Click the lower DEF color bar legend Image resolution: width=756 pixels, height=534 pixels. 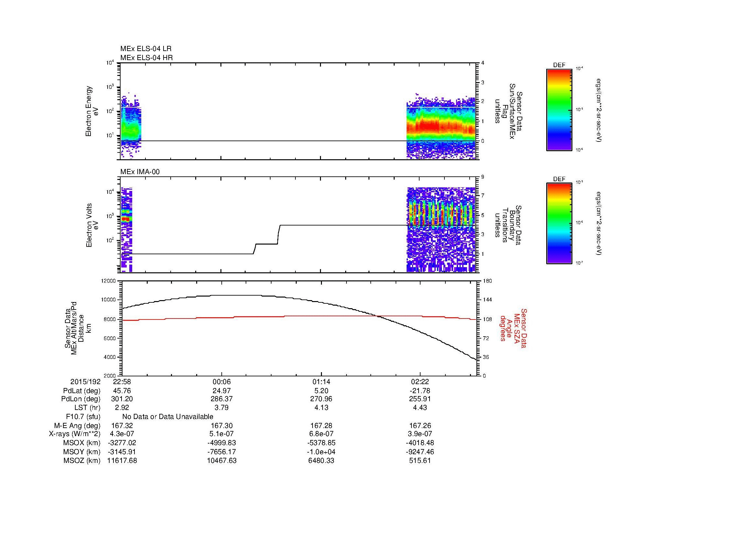point(559,224)
